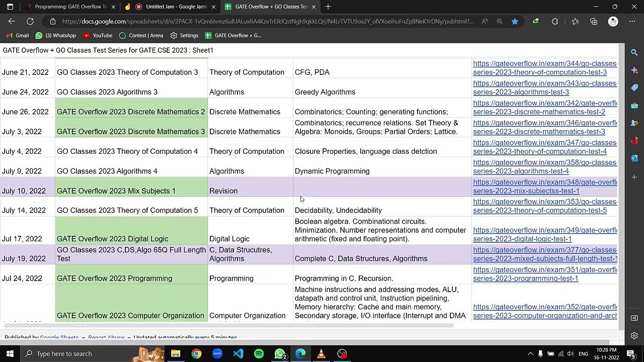
Task: Close the Programming: GATE Overflow tab
Action: (x=113, y=7)
